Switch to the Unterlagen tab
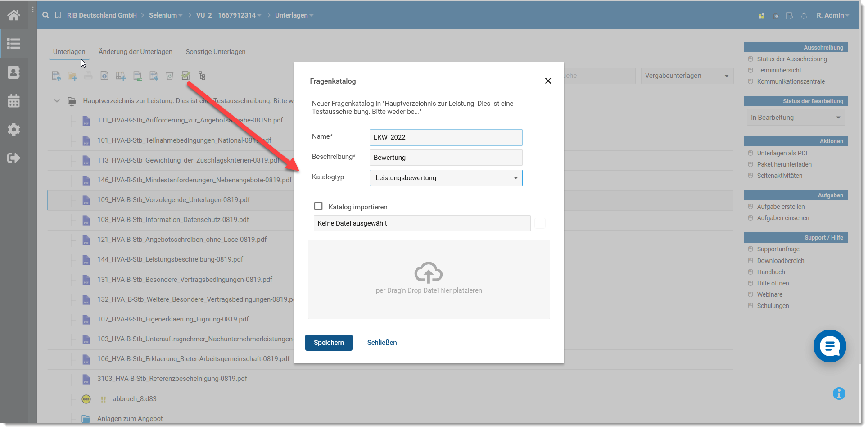The width and height of the screenshot is (868, 430). (x=69, y=52)
